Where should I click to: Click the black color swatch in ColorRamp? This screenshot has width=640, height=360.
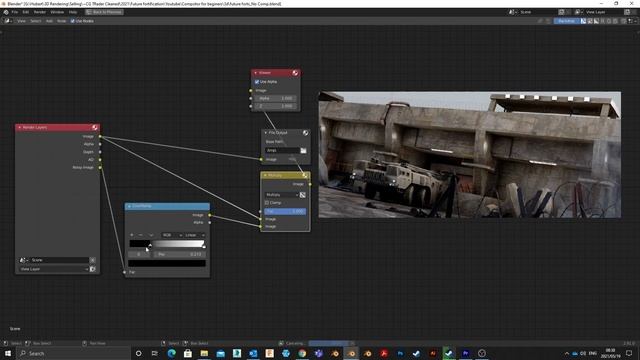167,263
